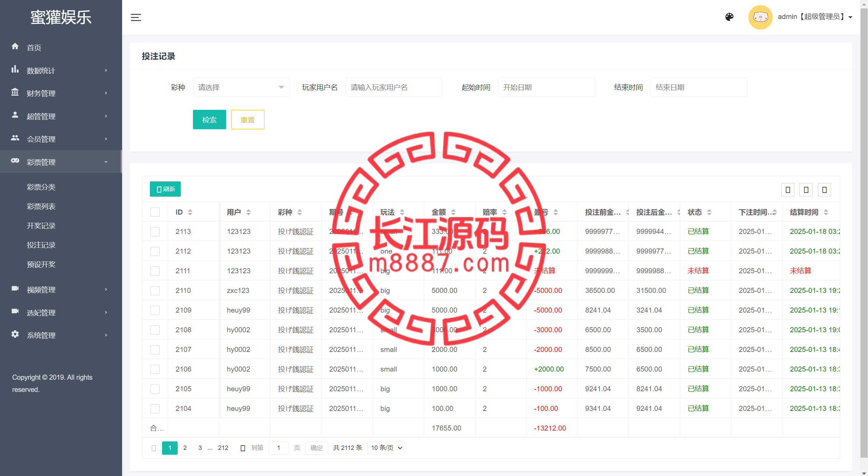Check the row with ID 2112
Screen dimensions: 868x476
point(155,251)
